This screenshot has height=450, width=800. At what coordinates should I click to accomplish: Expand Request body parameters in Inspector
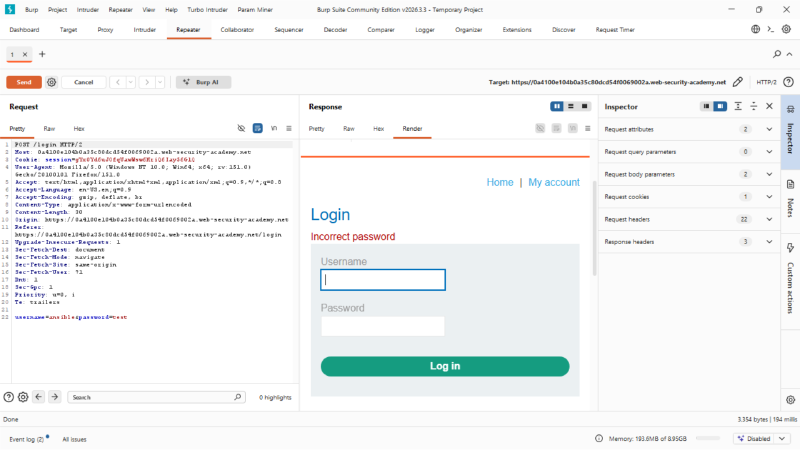coord(689,174)
